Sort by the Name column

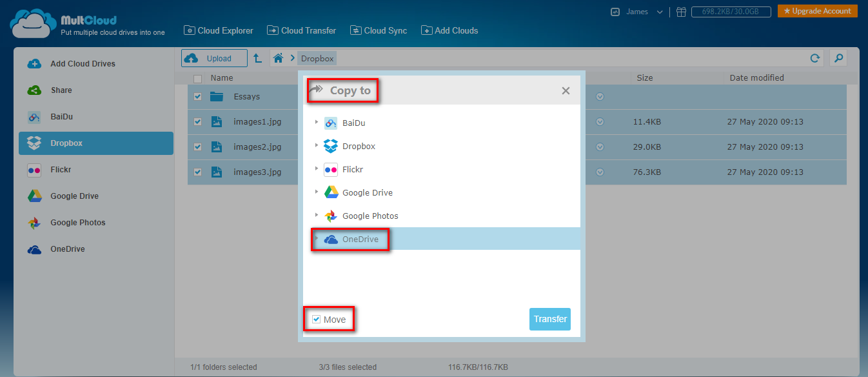tap(222, 78)
